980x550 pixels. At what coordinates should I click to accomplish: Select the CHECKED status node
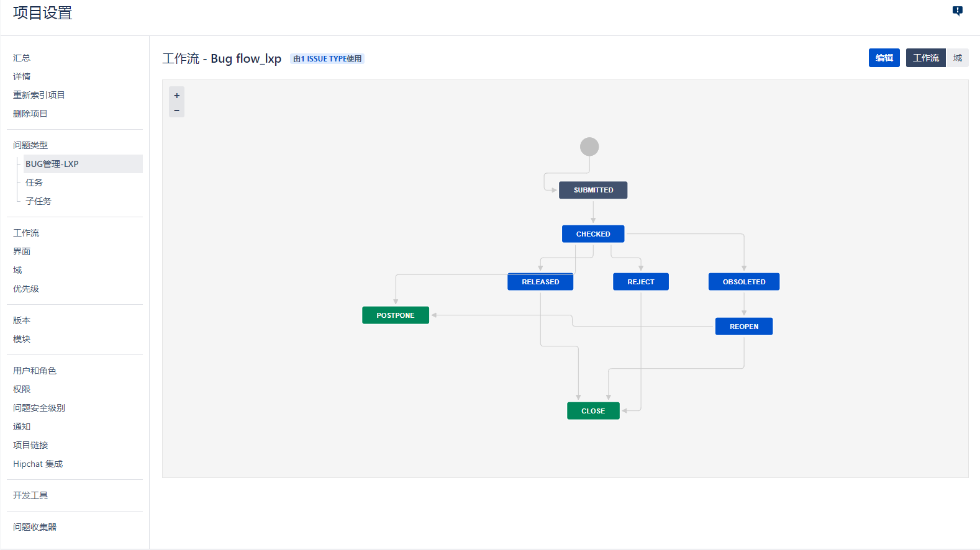[x=592, y=234]
